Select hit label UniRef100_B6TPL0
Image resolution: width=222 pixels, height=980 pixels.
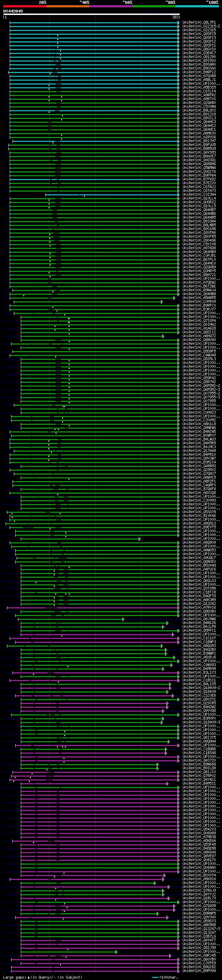coord(199,259)
